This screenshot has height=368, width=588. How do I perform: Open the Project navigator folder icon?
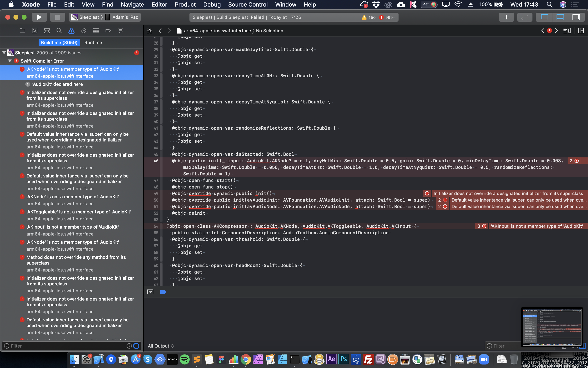pos(22,31)
